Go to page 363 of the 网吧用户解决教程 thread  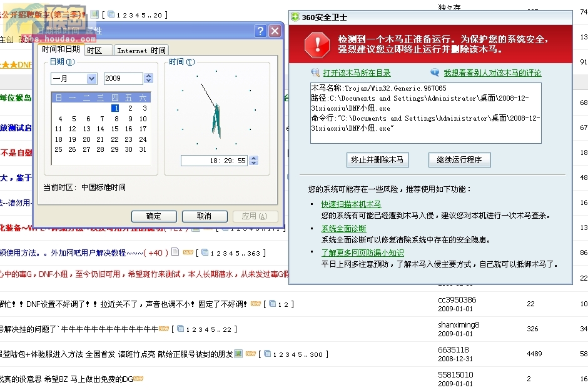pyautogui.click(x=253, y=254)
